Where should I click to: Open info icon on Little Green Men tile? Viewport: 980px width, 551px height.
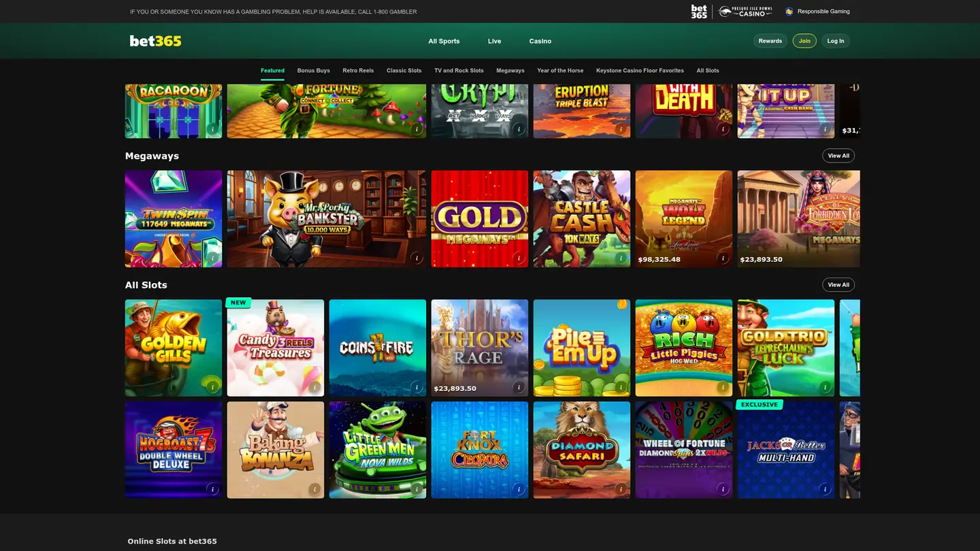[x=416, y=489]
